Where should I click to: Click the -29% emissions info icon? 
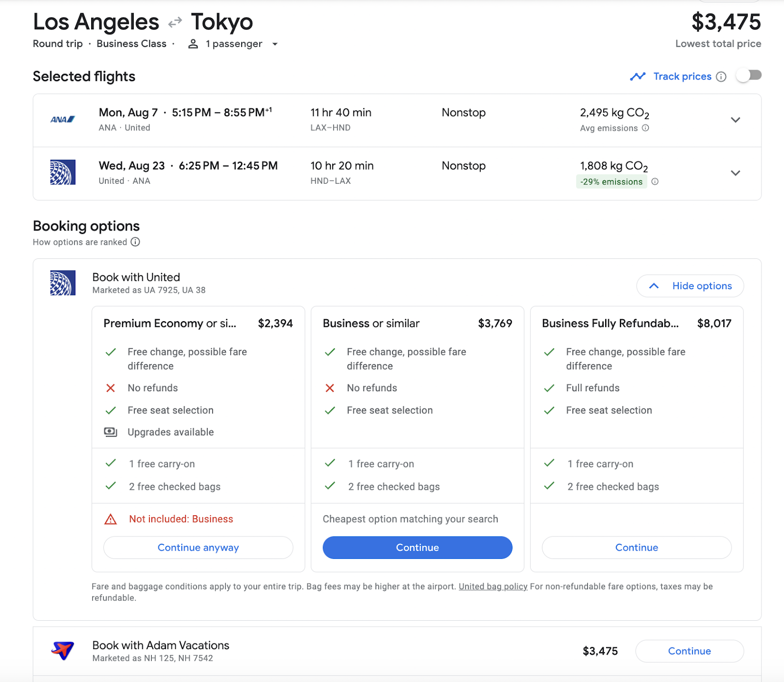[655, 181]
